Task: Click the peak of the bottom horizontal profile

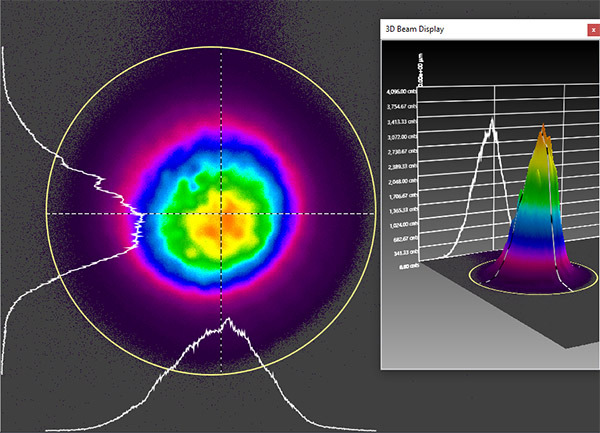Action: [x=229, y=320]
